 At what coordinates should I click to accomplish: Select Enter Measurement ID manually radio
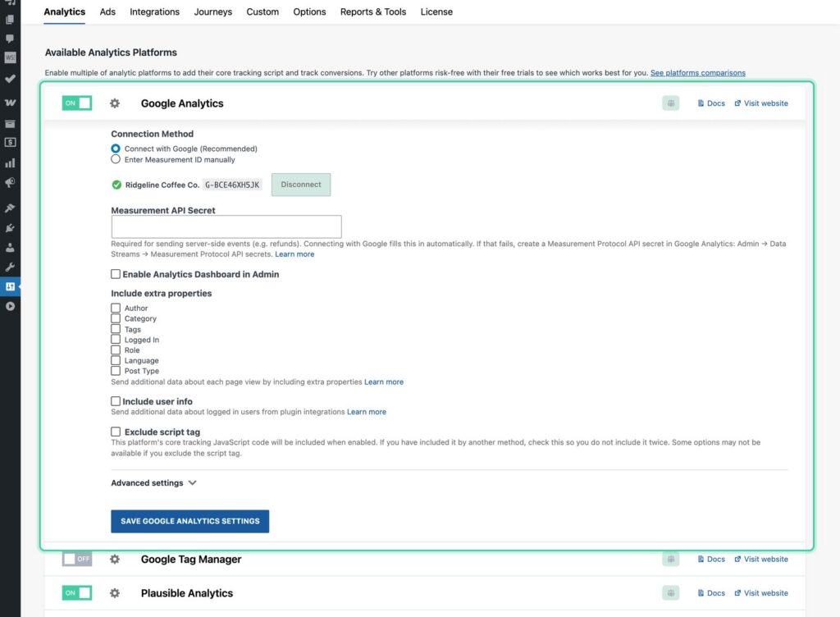click(116, 159)
